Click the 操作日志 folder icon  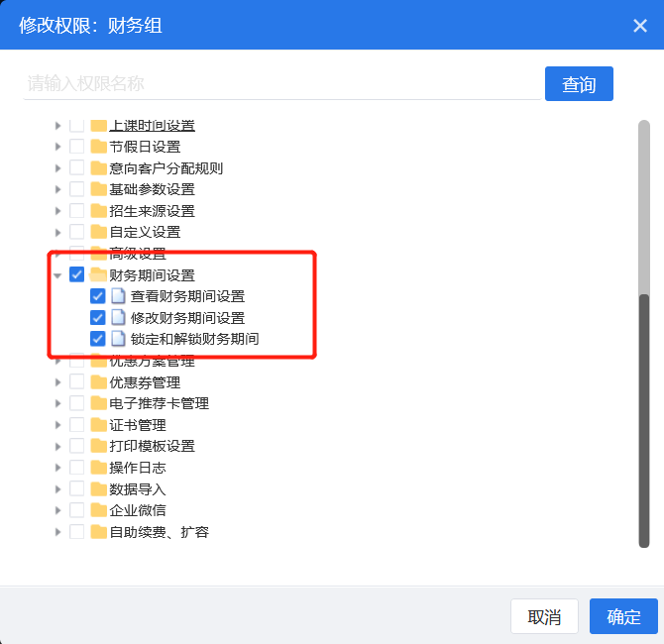[98, 468]
